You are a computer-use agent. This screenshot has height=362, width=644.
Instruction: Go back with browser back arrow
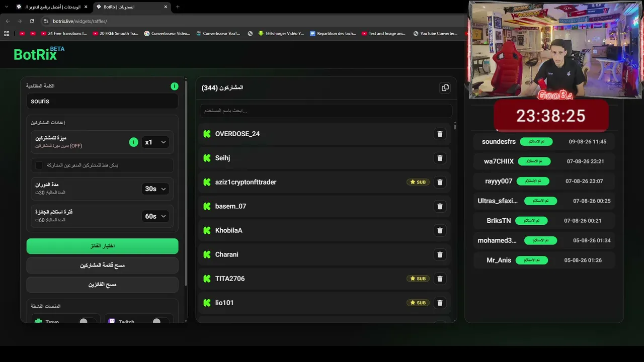point(8,21)
